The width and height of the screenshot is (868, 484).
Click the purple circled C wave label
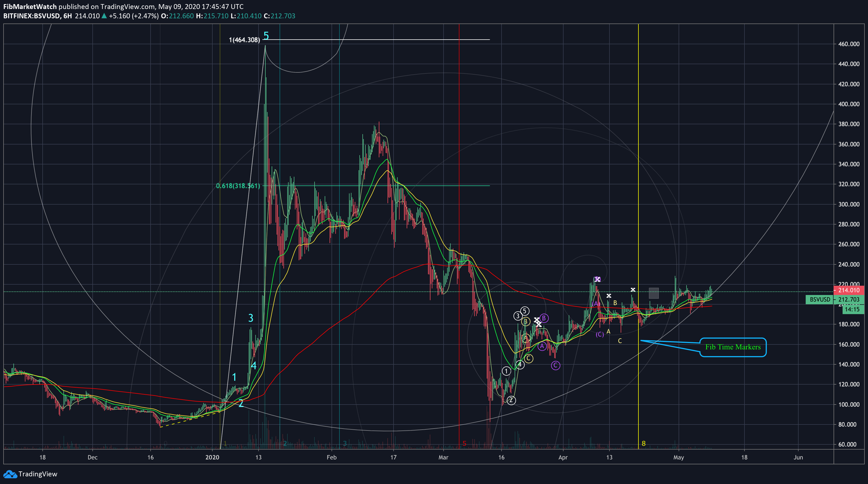tap(555, 365)
